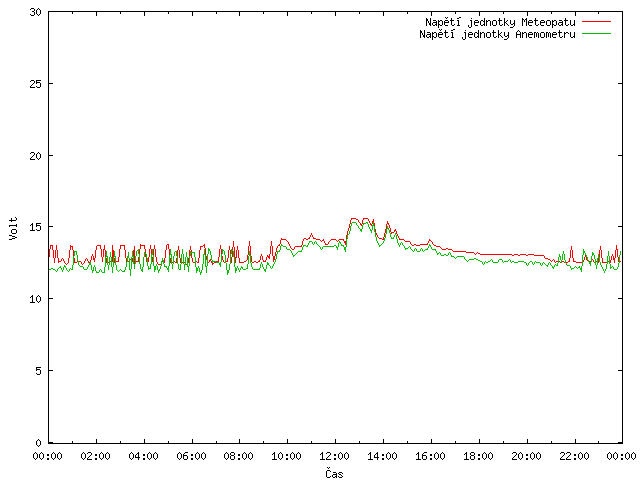Screen dimensions: 640x480
Task: Click the x-axis label 14:00
Action: pos(382,456)
